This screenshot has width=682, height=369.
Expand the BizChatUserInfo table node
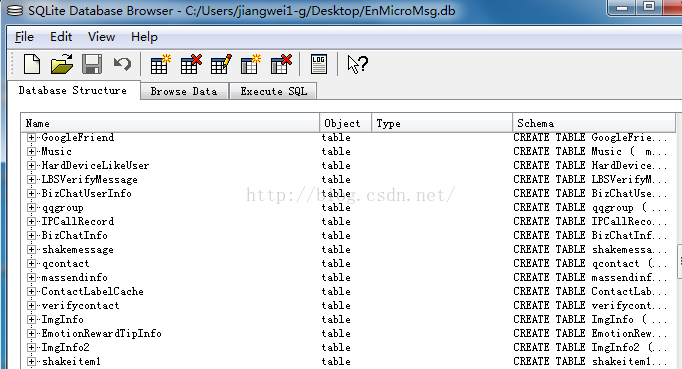[31, 193]
